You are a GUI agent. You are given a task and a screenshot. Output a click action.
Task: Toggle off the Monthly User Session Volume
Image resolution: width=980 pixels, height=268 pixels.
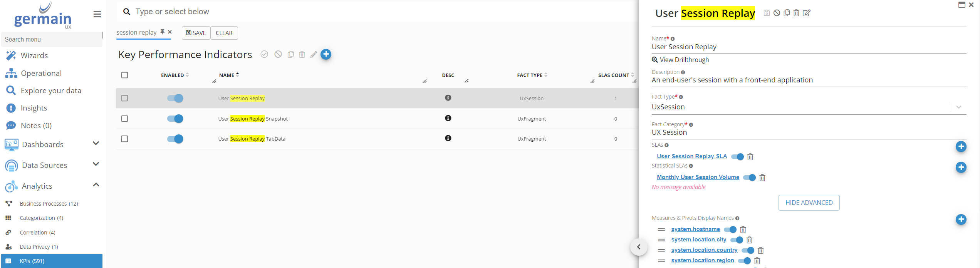click(x=749, y=178)
